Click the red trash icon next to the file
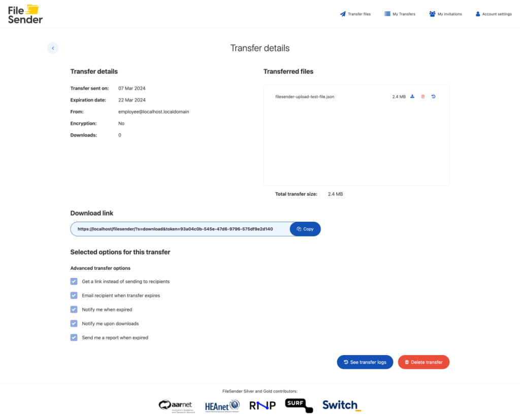 coord(422,96)
